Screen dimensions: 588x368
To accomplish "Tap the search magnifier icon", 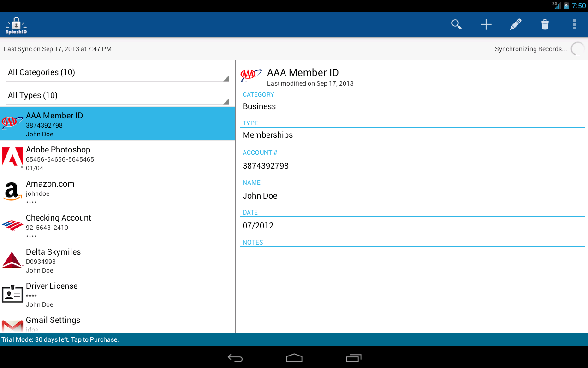I will pos(457,24).
